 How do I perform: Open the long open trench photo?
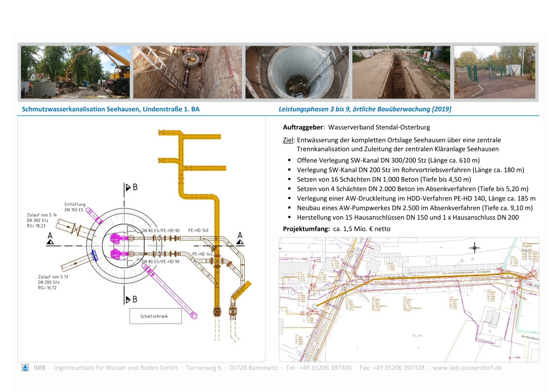(401, 72)
